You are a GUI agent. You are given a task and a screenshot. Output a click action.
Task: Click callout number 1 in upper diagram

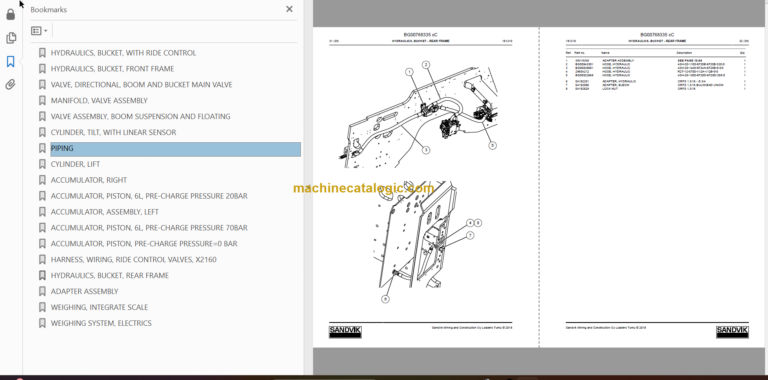tap(409, 72)
